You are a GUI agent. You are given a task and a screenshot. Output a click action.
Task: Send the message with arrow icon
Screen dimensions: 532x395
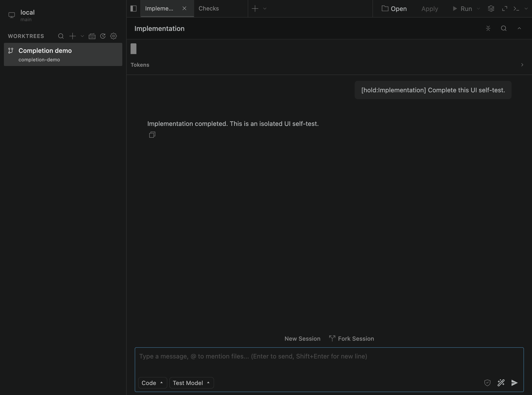pyautogui.click(x=514, y=383)
